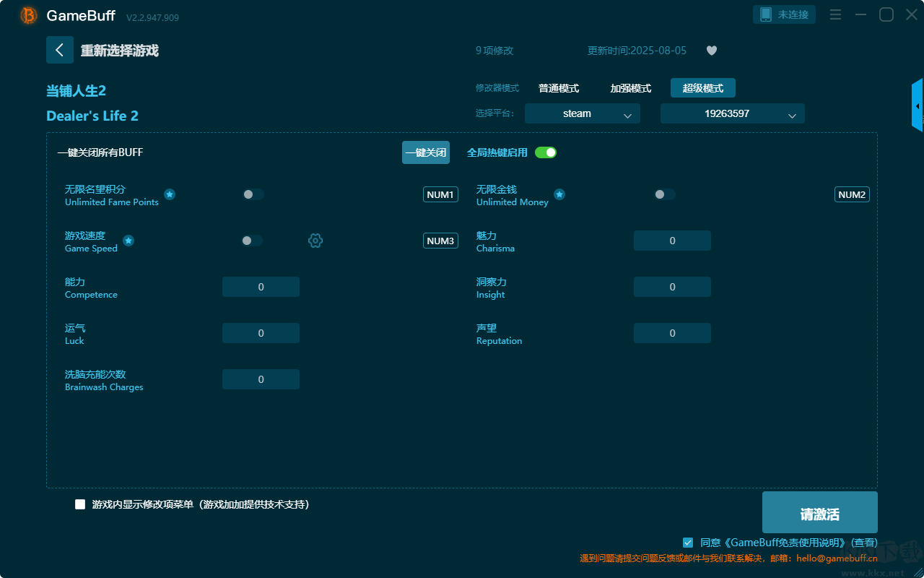Toggle Unlimited Fame Points switch
The image size is (924, 578).
coord(253,194)
